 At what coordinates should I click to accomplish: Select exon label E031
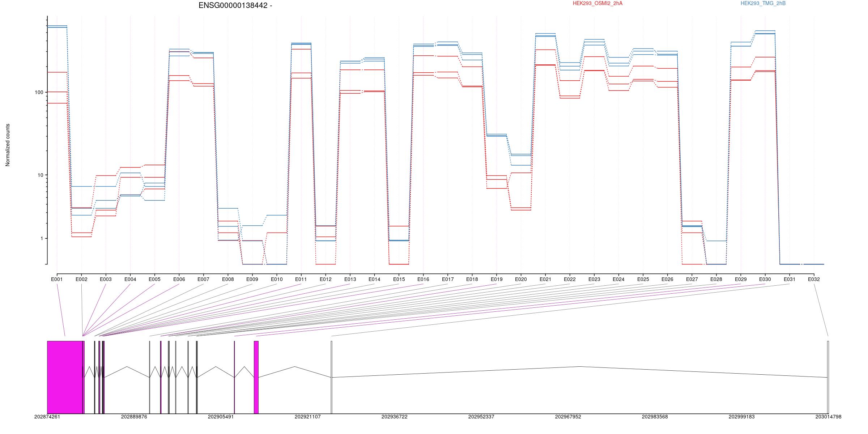790,279
